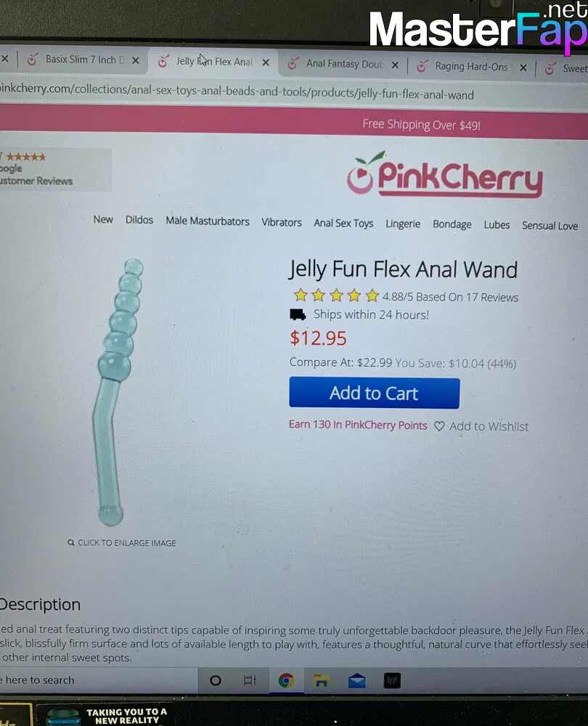This screenshot has width=588, height=726.
Task: Click the heart icon beside Add to Wishlist
Action: (439, 426)
